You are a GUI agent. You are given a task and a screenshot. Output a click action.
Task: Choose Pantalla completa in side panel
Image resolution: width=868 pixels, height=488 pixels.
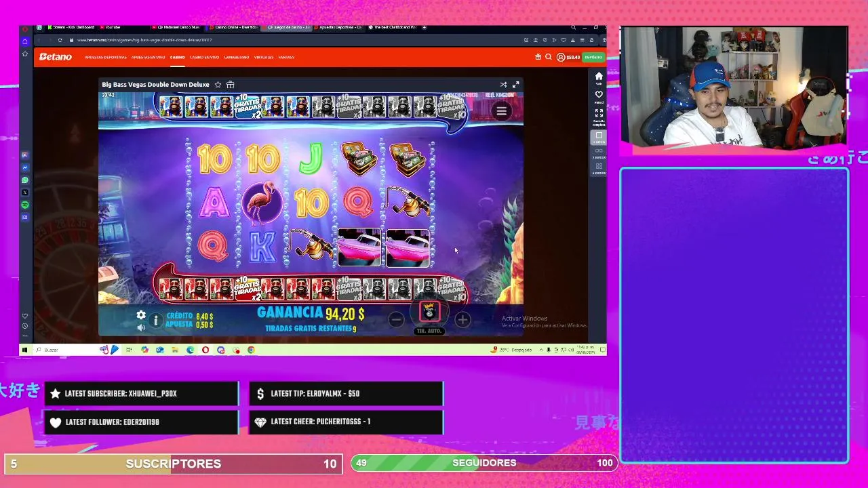[x=599, y=116]
